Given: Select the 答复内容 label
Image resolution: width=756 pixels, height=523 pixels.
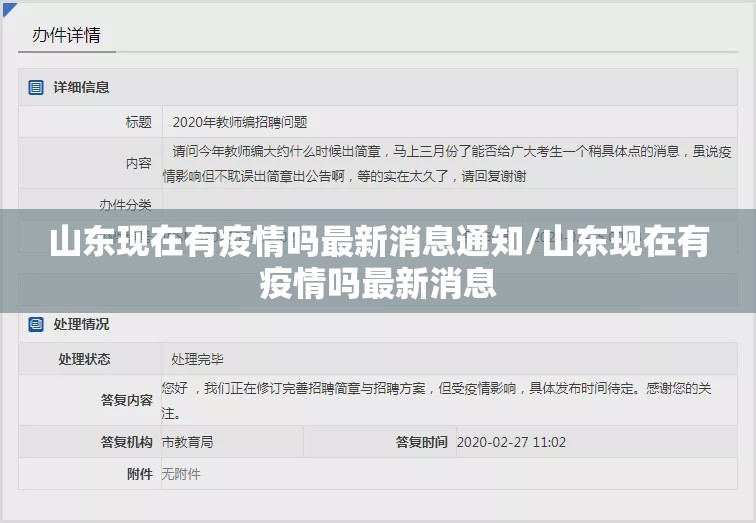Looking at the screenshot, I should coord(126,400).
